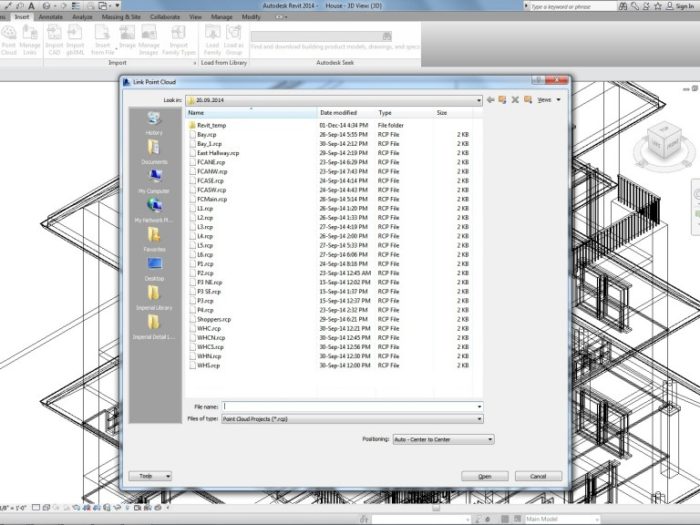Expand the Import panel launcher arrow
The width and height of the screenshot is (700, 525).
pyautogui.click(x=195, y=63)
